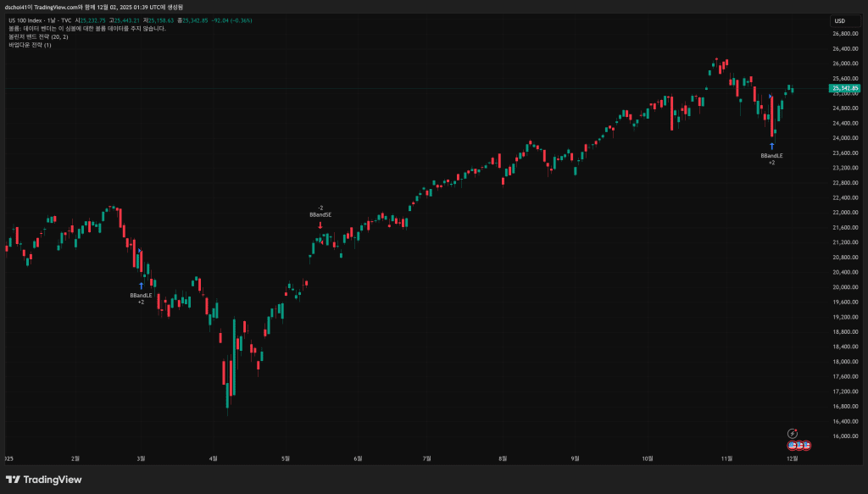Viewport: 868px width, 494px height.
Task: Click the middle US flag event icon
Action: click(x=798, y=444)
